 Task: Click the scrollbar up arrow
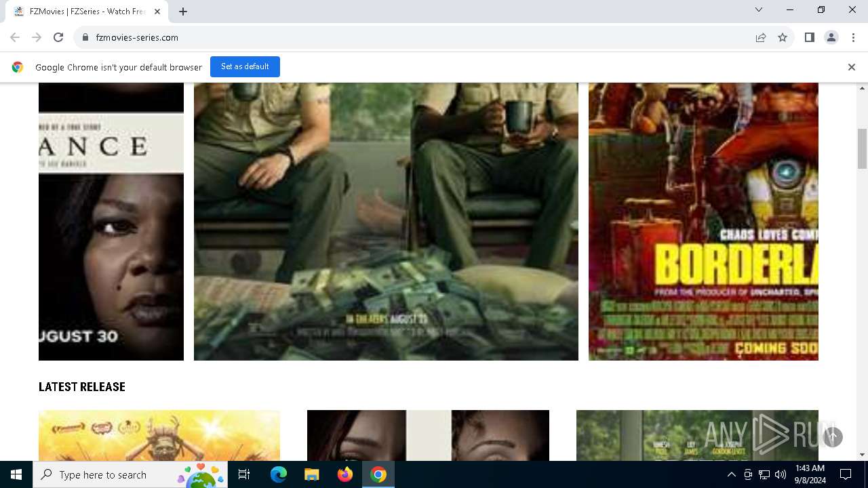coord(863,88)
